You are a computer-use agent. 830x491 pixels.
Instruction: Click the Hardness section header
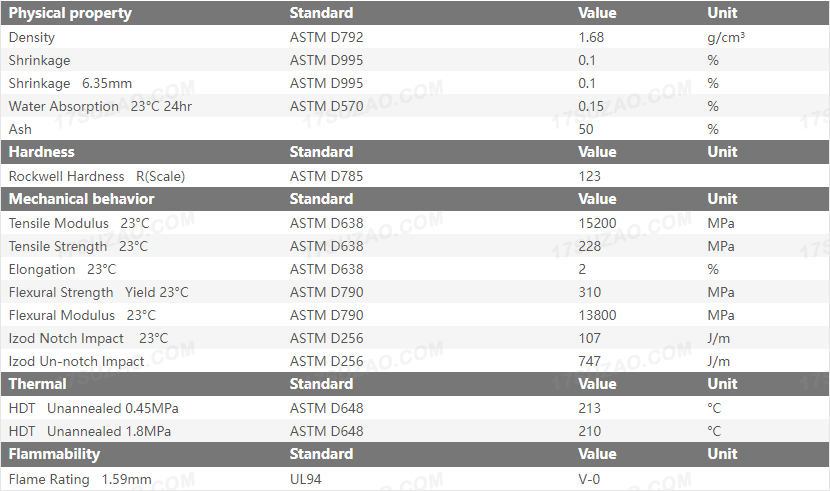(41, 152)
